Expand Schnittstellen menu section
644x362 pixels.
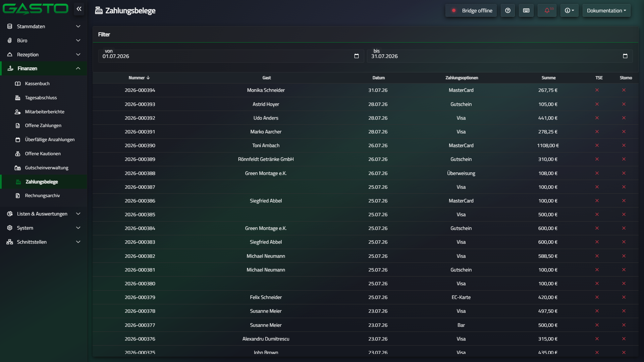tap(44, 242)
